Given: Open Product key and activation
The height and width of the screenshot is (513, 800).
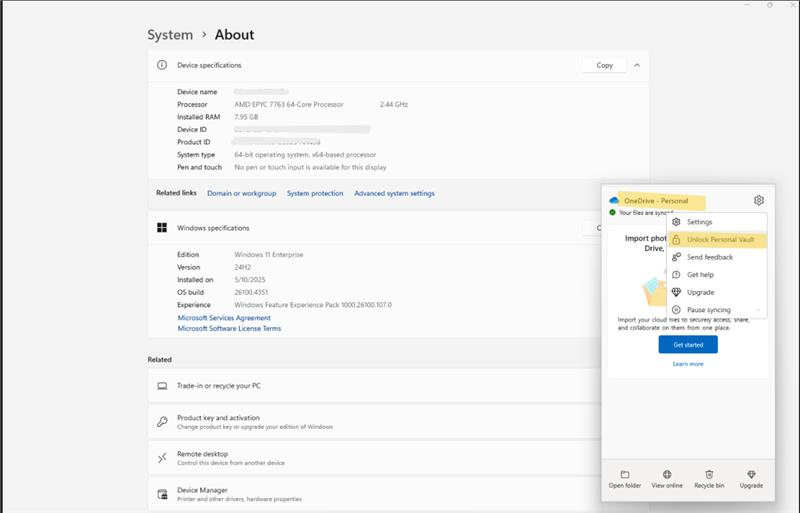Looking at the screenshot, I should pos(375,422).
